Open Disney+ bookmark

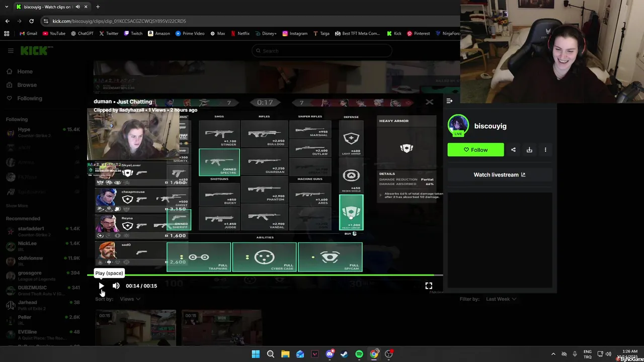[x=266, y=34]
